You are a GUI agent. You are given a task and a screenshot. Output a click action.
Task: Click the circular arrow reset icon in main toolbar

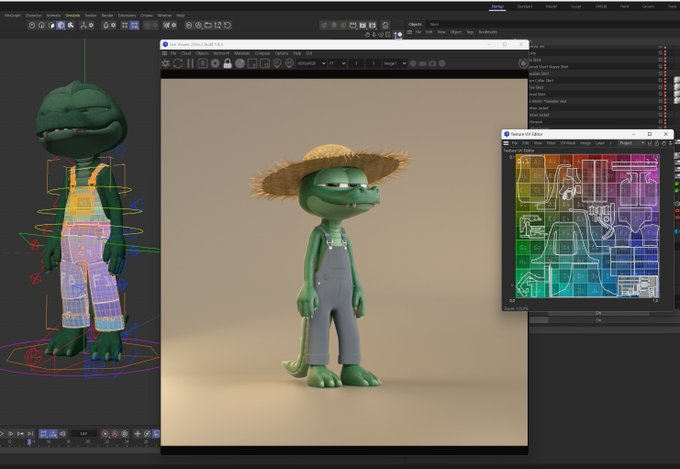[228, 25]
